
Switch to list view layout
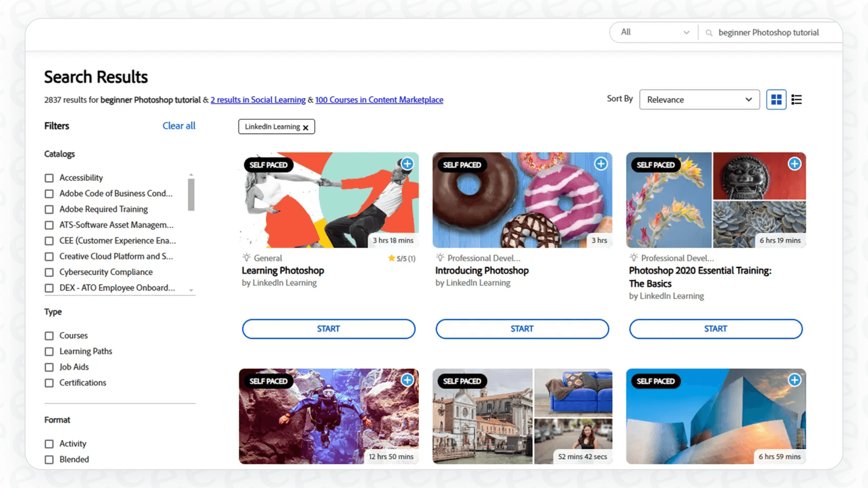coord(796,99)
